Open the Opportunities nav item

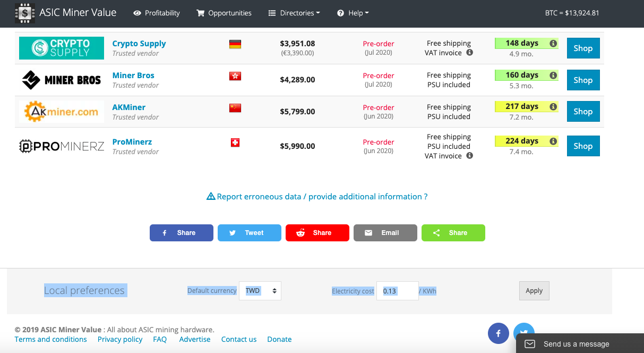224,13
